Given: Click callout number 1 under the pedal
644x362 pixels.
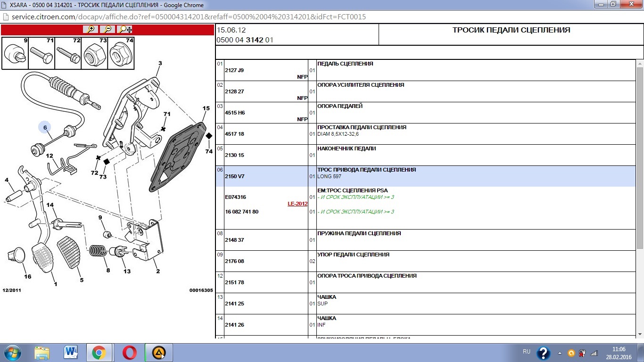Looking at the screenshot, I should tap(55, 284).
